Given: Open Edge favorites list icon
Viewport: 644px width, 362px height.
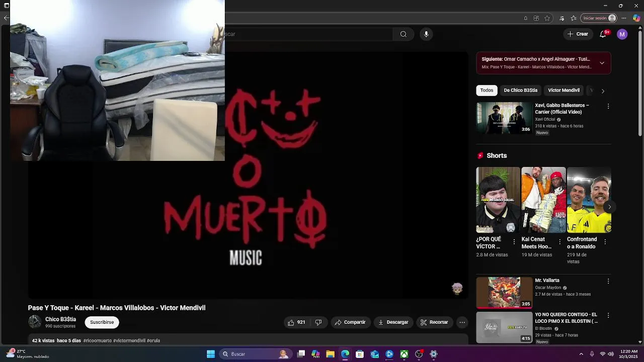Looking at the screenshot, I should point(574,18).
